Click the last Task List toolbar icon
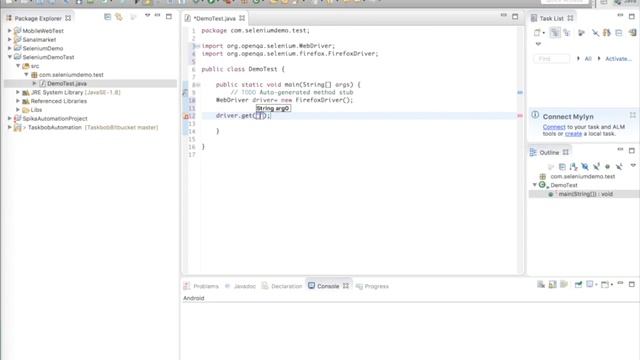This screenshot has height=360, width=640. (x=632, y=33)
